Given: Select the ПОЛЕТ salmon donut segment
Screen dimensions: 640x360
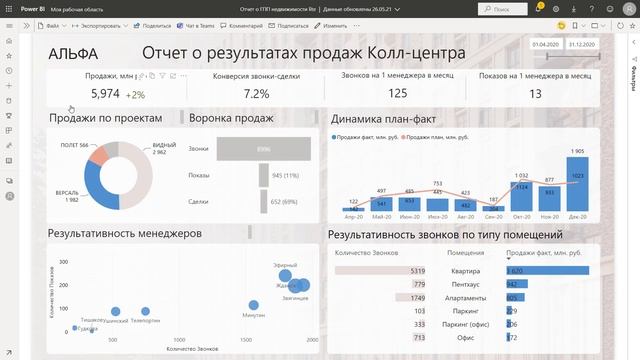Looking at the screenshot, I should (x=99, y=155).
